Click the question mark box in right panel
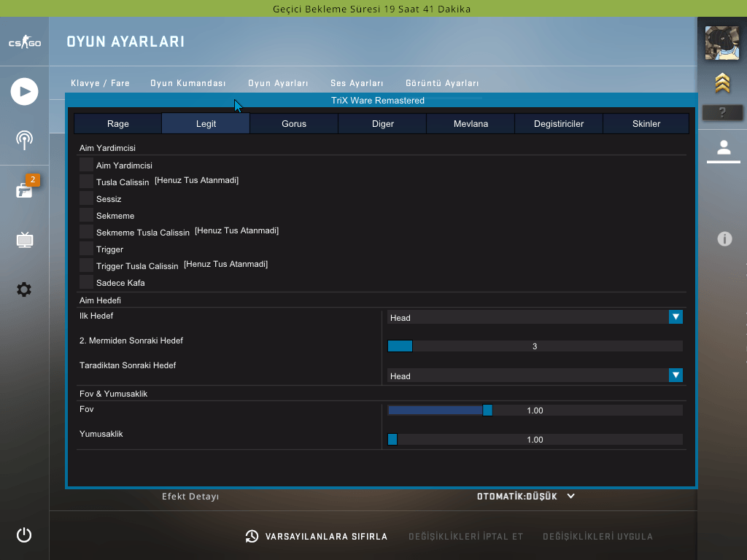Image resolution: width=747 pixels, height=560 pixels. [722, 112]
